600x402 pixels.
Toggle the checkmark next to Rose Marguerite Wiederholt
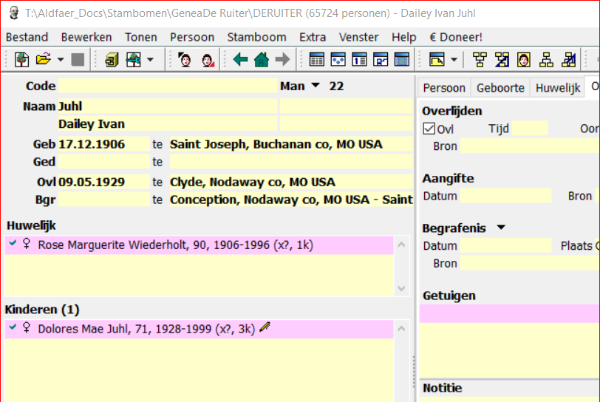click(x=12, y=243)
